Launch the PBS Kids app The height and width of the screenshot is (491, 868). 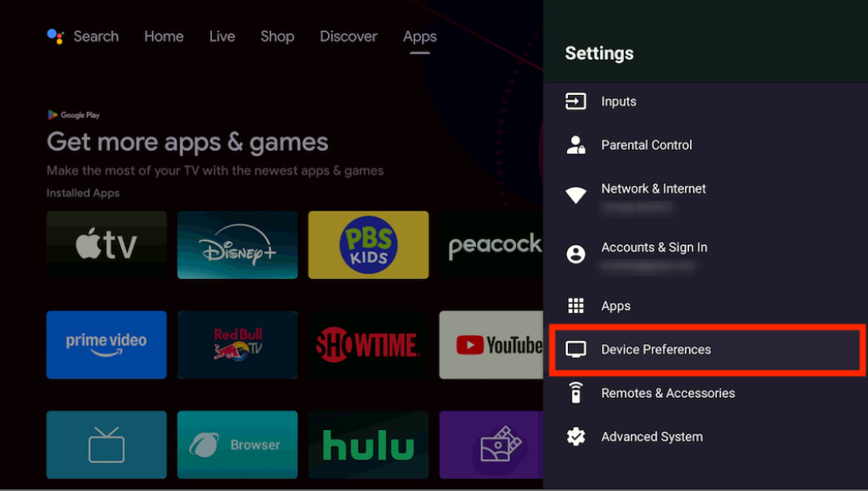point(368,245)
